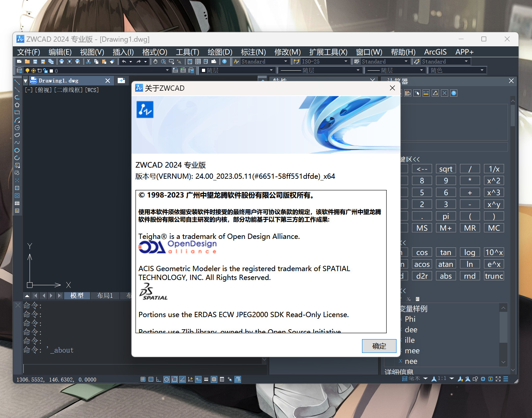Open the 随层 color swatch control

click(237, 70)
